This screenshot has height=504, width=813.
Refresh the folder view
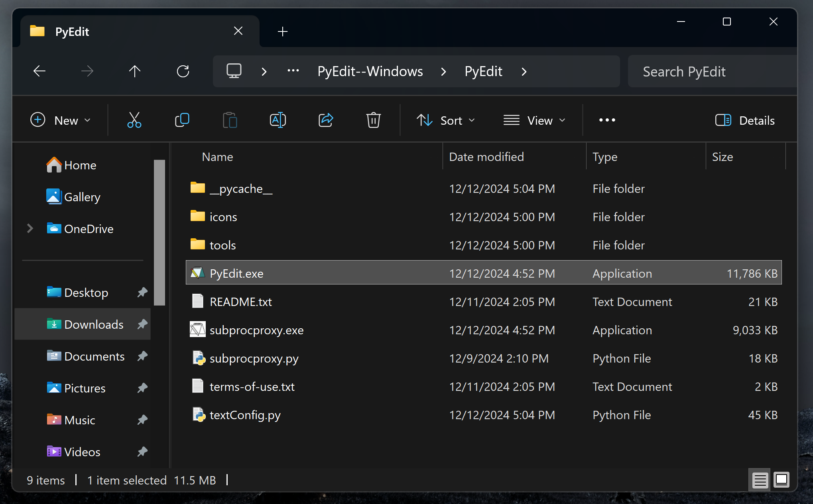pos(183,71)
